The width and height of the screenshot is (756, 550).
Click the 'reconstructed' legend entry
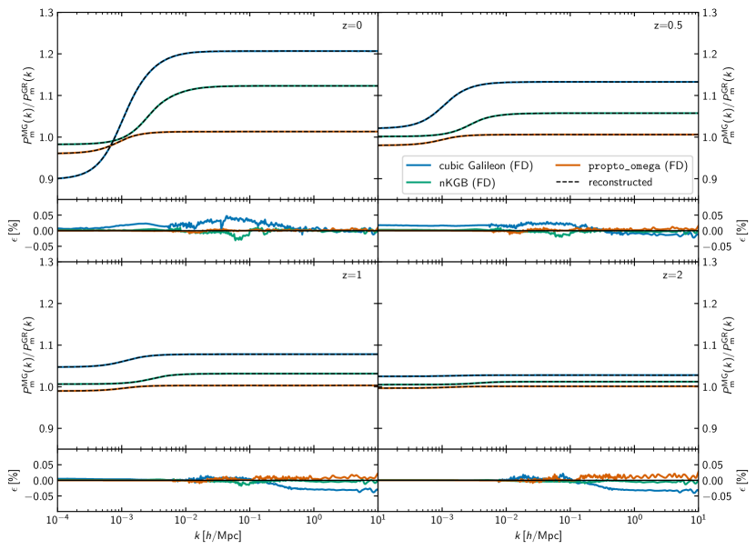tap(620, 182)
